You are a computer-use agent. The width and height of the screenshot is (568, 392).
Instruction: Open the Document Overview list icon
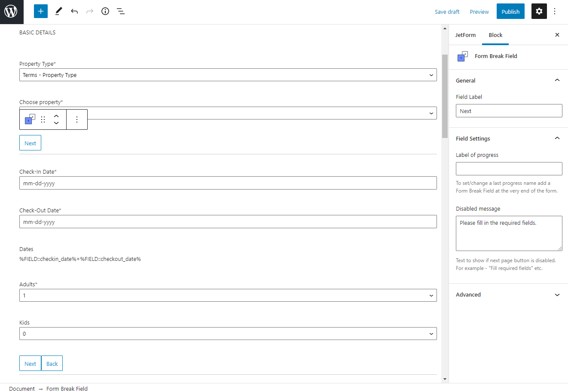(x=121, y=11)
